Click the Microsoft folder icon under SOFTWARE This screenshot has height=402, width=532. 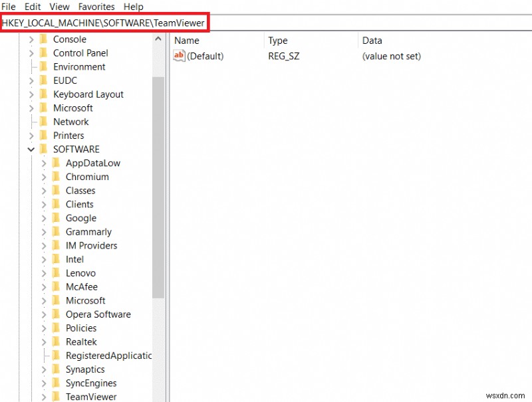pyautogui.click(x=55, y=300)
